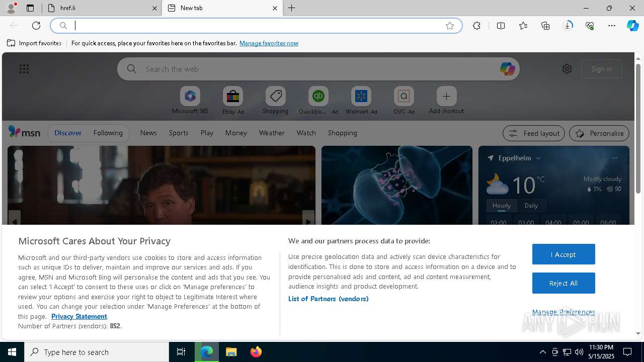This screenshot has width=644, height=362.
Task: Click Reject All cookies
Action: pyautogui.click(x=563, y=283)
